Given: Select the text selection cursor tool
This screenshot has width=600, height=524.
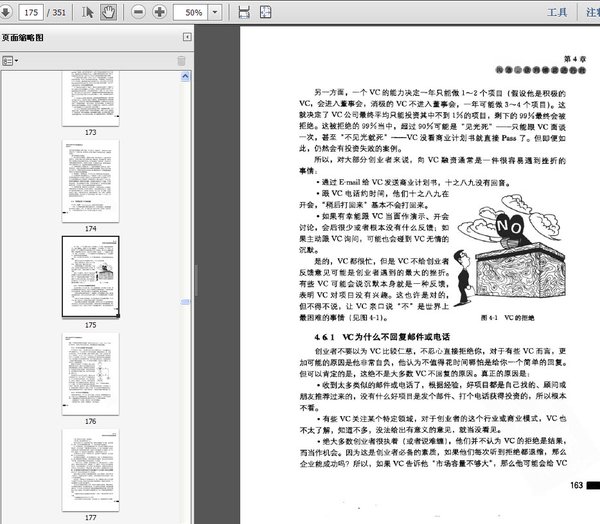Looking at the screenshot, I should pyautogui.click(x=87, y=12).
